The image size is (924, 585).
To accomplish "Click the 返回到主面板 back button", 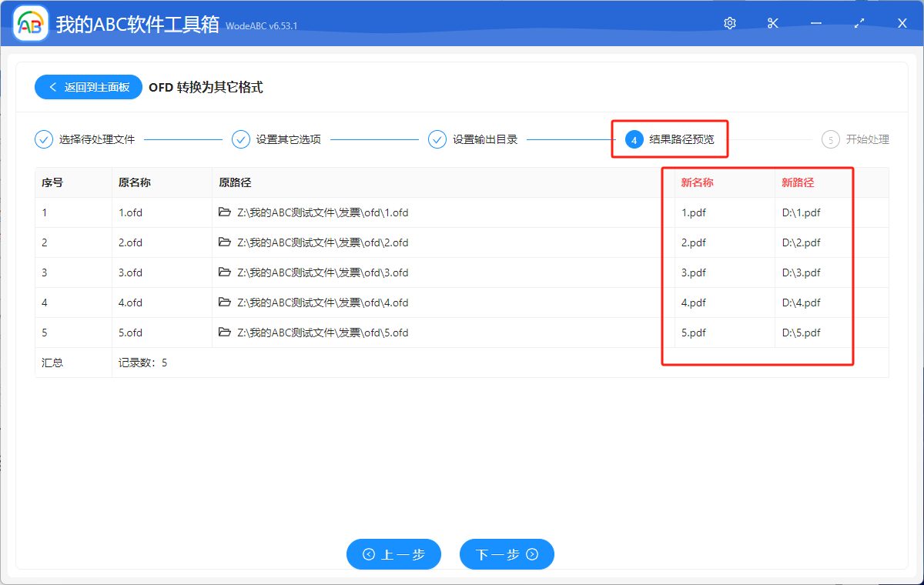I will pyautogui.click(x=88, y=86).
